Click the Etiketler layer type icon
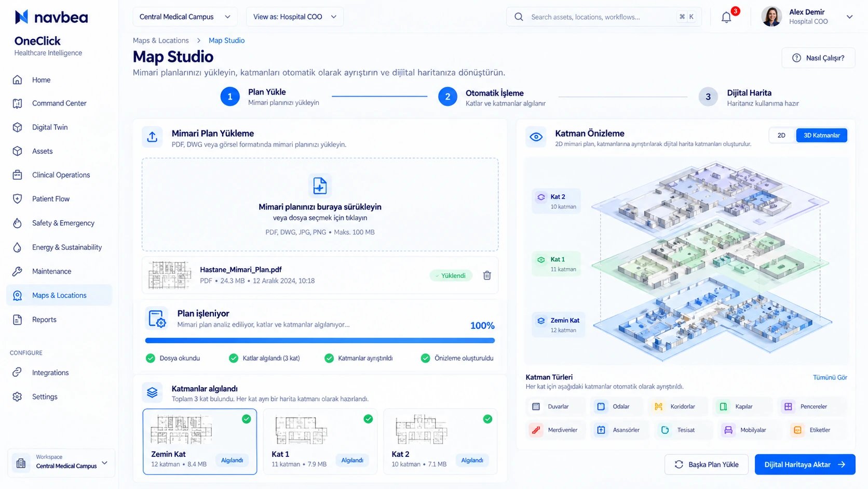 click(x=797, y=430)
